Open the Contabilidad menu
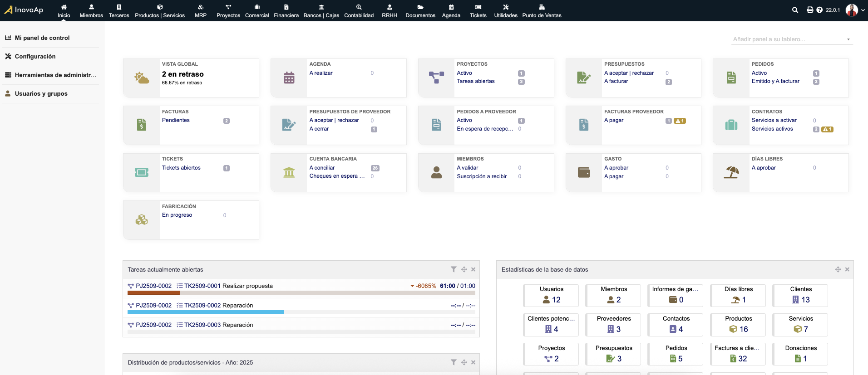The height and width of the screenshot is (375, 868). [x=359, y=11]
